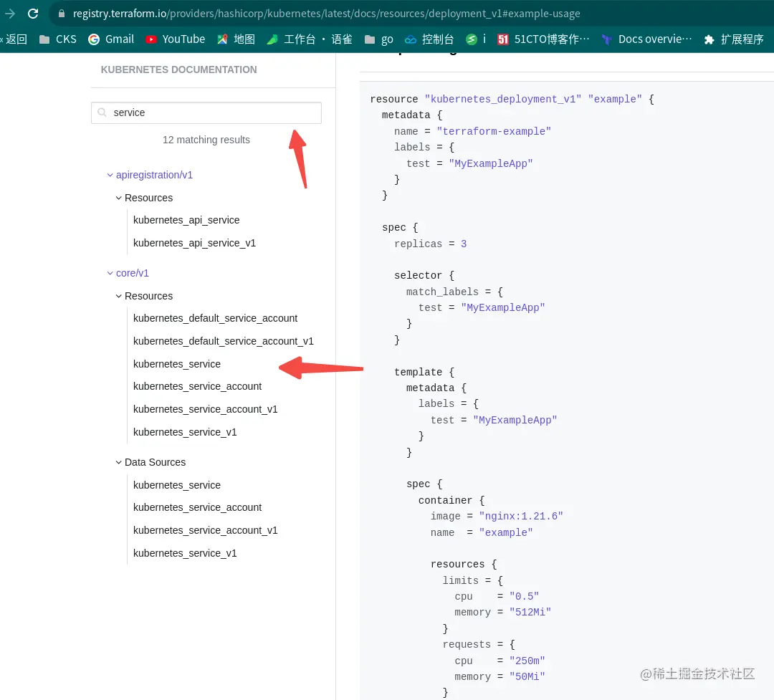This screenshot has height=700, width=774.
Task: Click the cpu = "0.5" limit line
Action: [497, 596]
